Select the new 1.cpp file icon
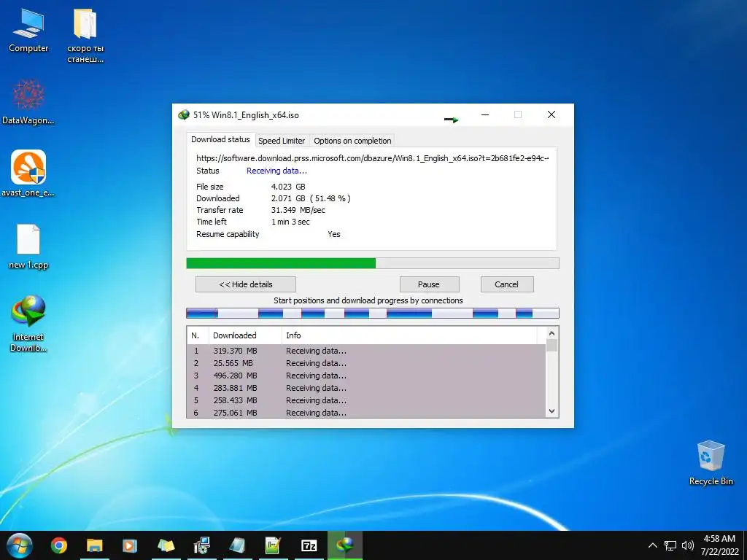Image resolution: width=747 pixels, height=560 pixels. point(28,246)
